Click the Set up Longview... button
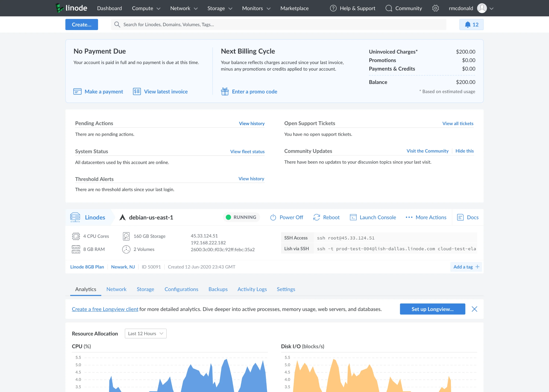 click(x=432, y=309)
